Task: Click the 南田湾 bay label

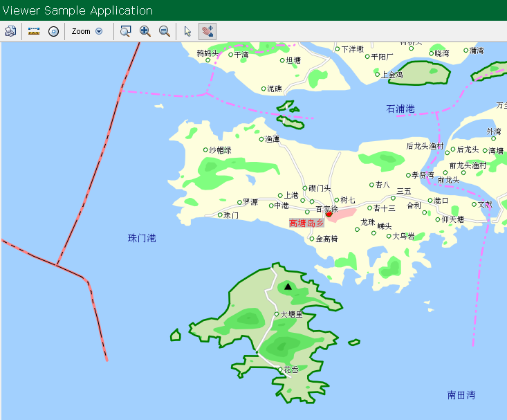Action: click(x=461, y=395)
